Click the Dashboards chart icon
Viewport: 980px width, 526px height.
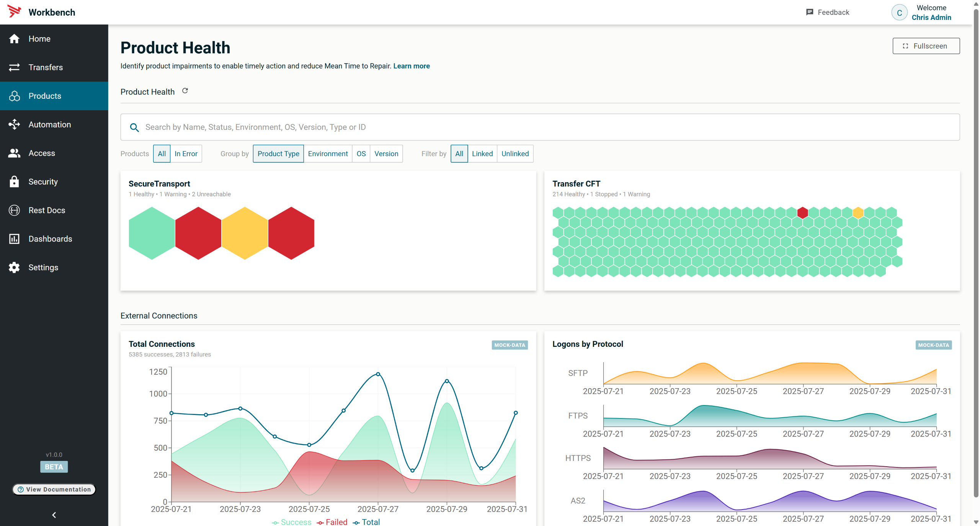coord(14,239)
